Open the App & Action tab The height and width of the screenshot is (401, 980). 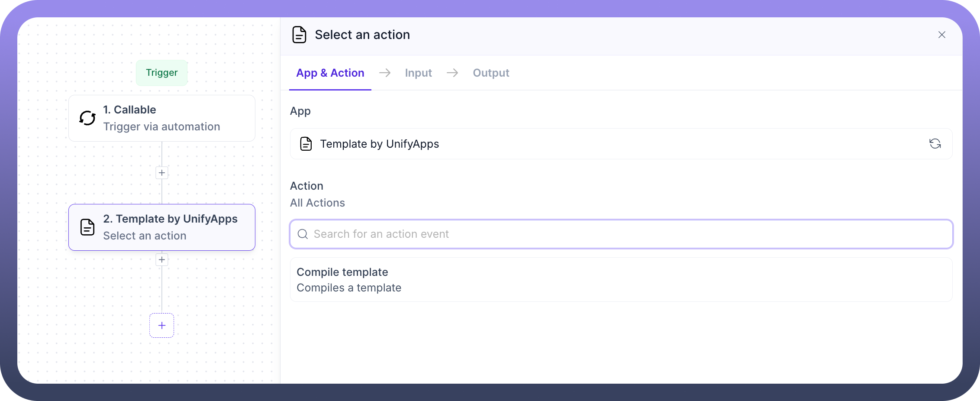click(x=330, y=73)
